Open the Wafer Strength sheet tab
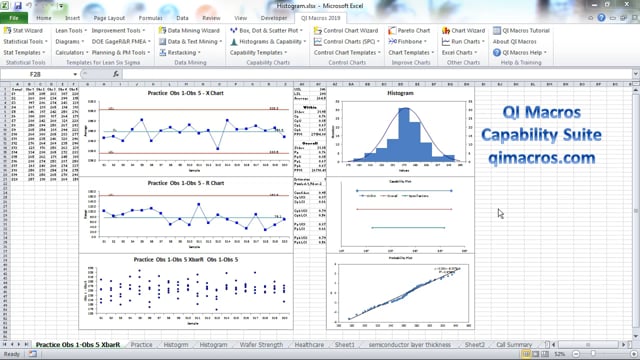640x360 pixels. 261,344
